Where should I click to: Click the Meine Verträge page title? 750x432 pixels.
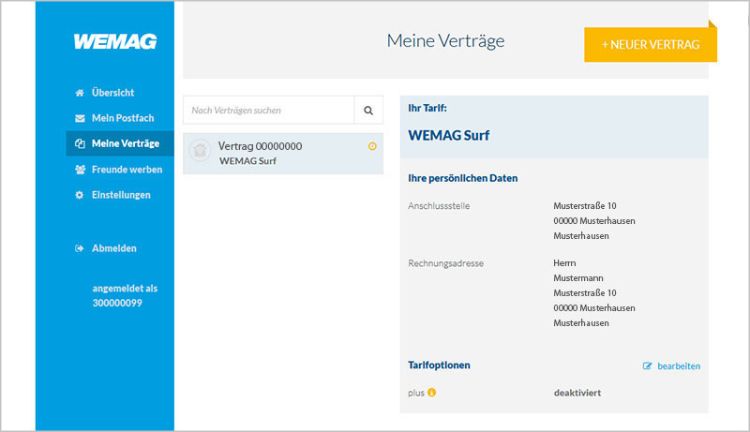pos(445,41)
